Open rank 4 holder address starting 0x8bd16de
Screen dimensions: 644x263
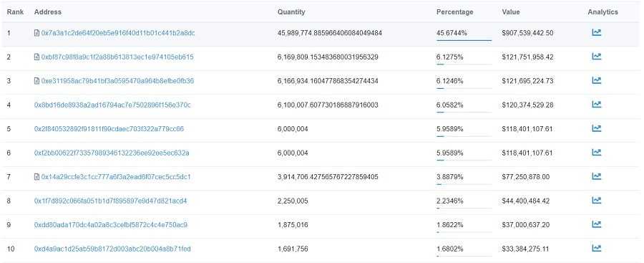(112, 105)
